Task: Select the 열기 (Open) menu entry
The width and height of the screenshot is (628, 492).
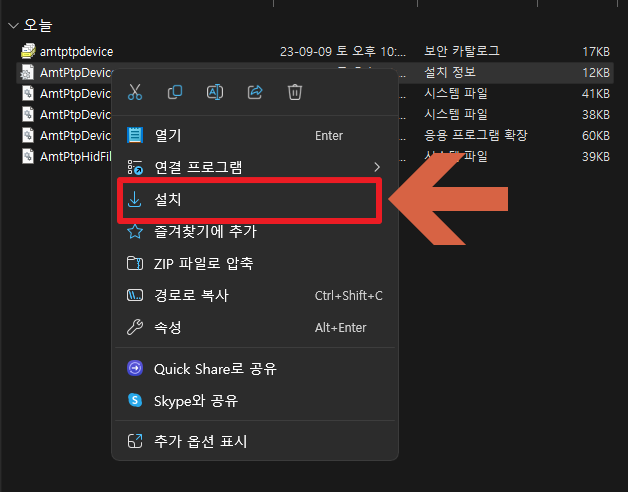Action: [255, 135]
